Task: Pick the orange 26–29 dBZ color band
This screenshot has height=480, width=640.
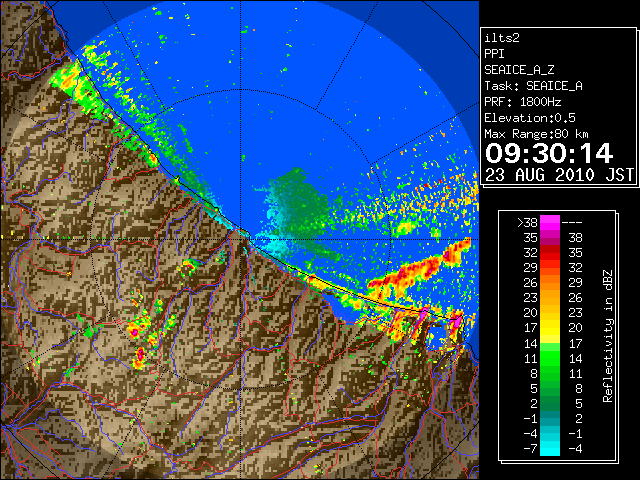Action: (x=550, y=283)
